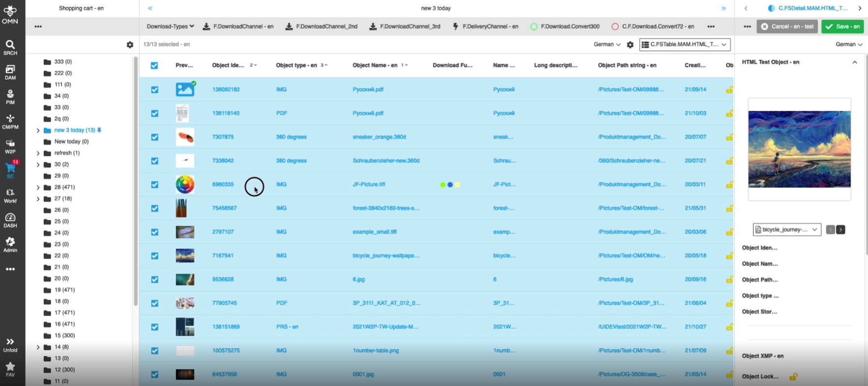Uncheck row 138082182 checkbox

coord(154,89)
